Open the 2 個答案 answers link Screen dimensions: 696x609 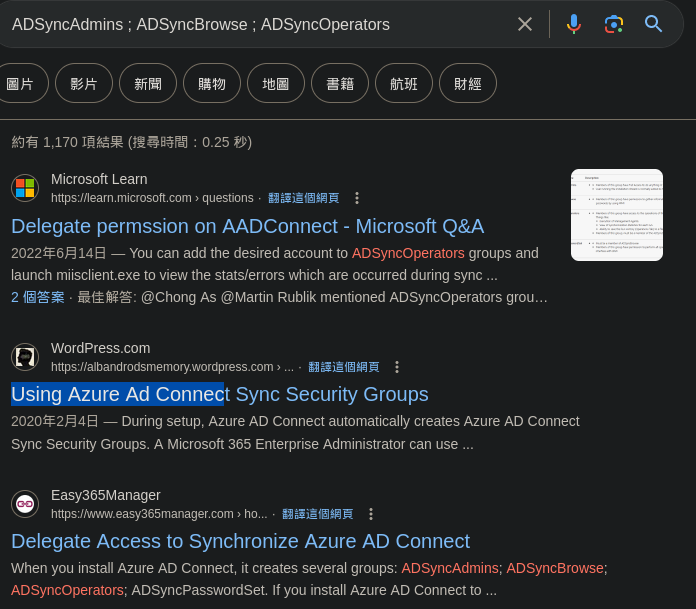click(38, 297)
